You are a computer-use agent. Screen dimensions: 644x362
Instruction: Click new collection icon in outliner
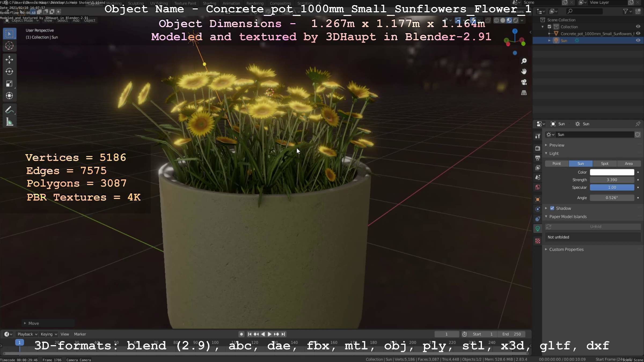coord(638,11)
